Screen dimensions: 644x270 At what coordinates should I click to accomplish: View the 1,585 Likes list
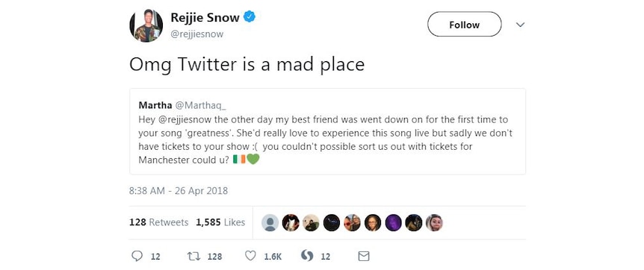point(220,222)
